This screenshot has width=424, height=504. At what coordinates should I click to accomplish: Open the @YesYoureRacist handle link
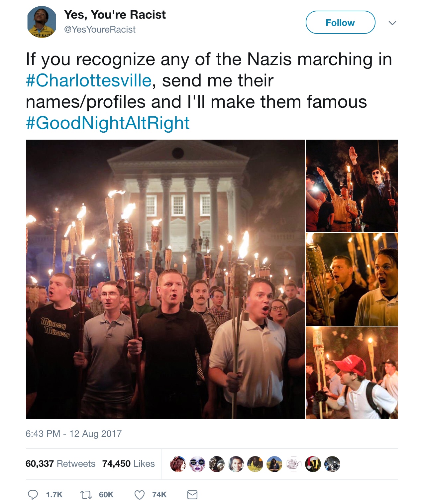pyautogui.click(x=100, y=30)
